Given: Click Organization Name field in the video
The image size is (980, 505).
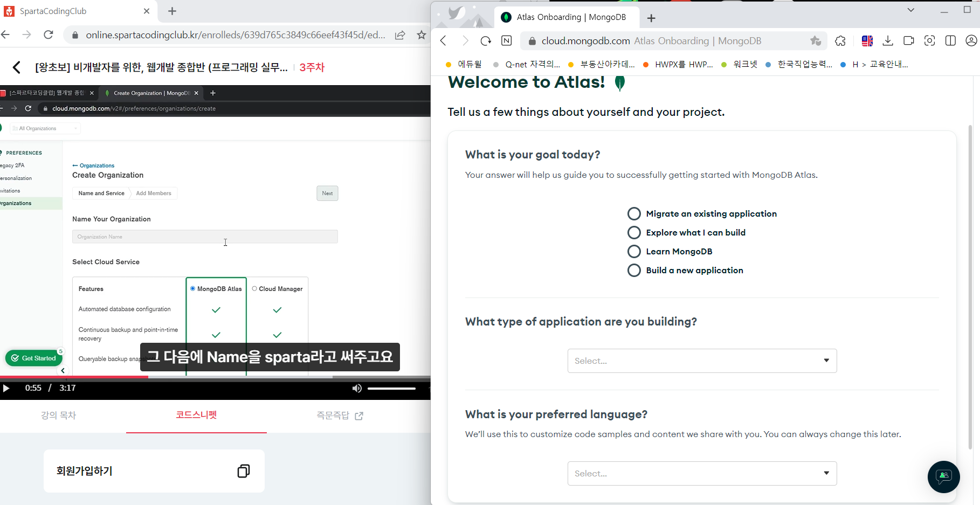Looking at the screenshot, I should [x=205, y=237].
